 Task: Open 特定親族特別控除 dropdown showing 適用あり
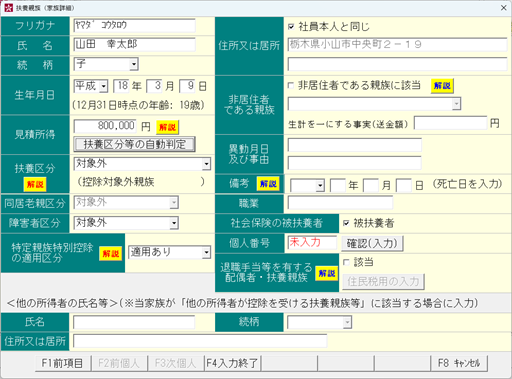(206, 252)
